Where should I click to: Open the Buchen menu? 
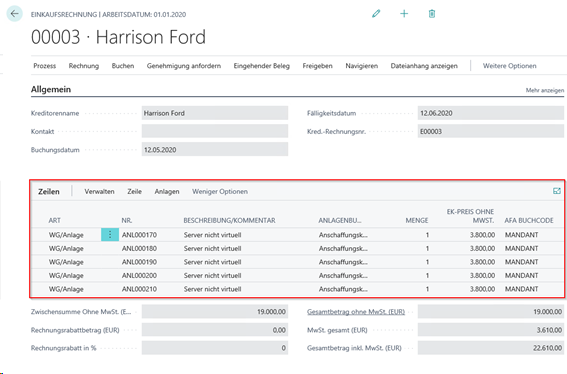(123, 66)
